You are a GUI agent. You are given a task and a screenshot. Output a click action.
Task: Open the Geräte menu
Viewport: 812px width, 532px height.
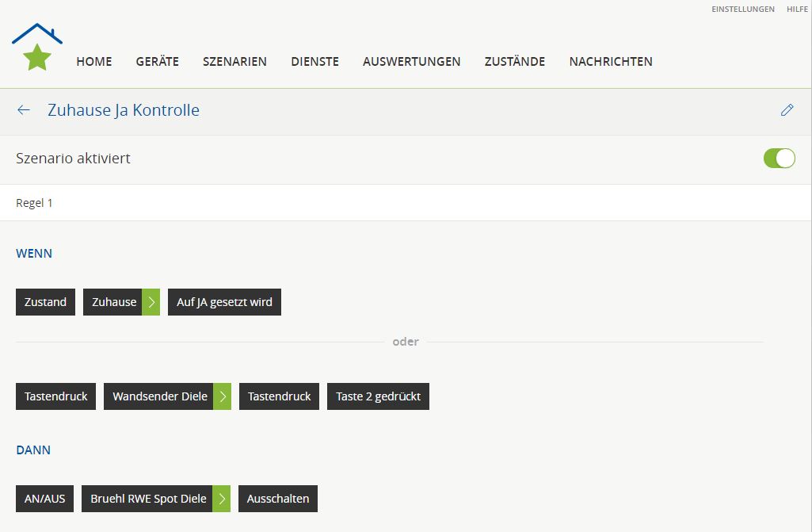[x=157, y=62]
